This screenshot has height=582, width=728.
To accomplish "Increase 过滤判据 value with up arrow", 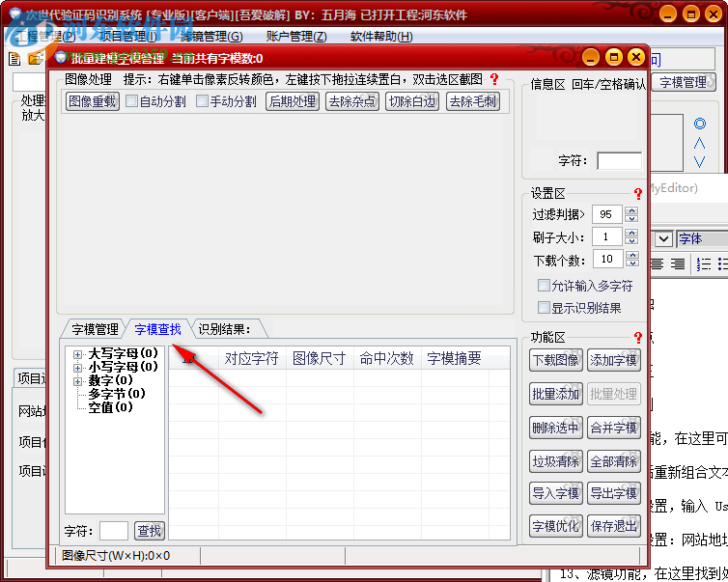I will coord(631,210).
